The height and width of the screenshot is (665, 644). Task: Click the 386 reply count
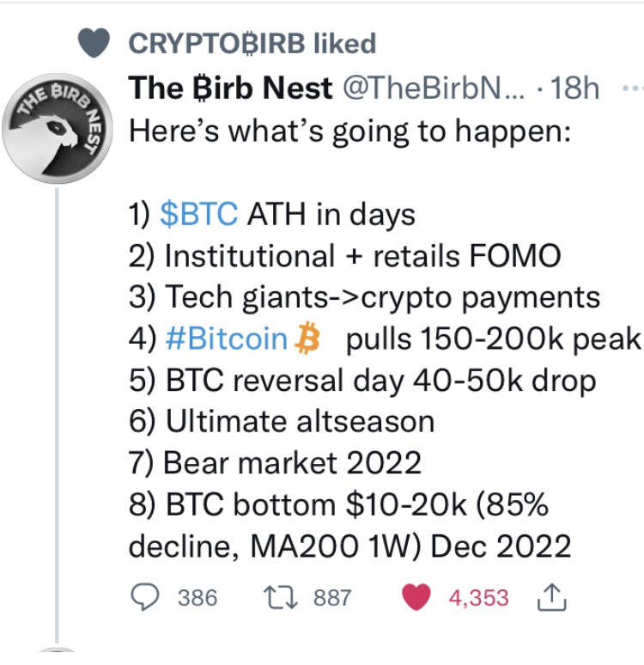(197, 597)
